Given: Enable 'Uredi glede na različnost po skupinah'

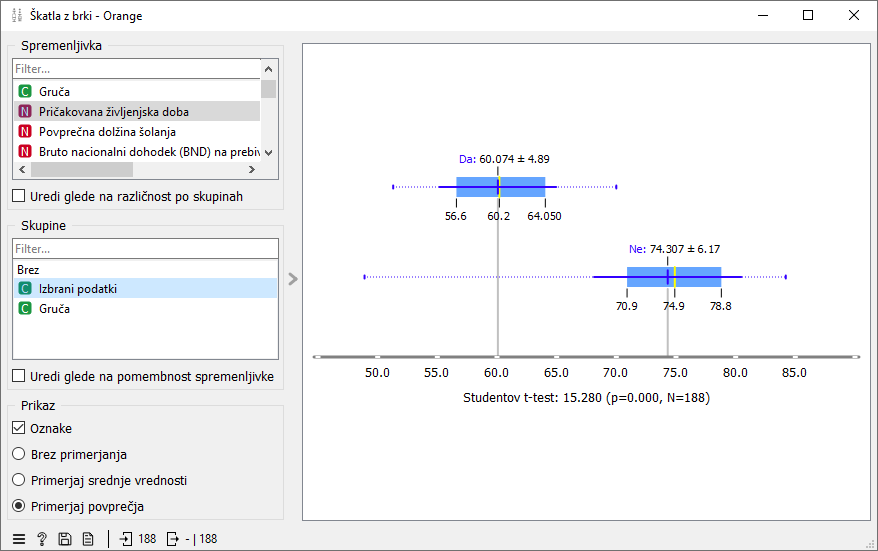Looking at the screenshot, I should (19, 196).
